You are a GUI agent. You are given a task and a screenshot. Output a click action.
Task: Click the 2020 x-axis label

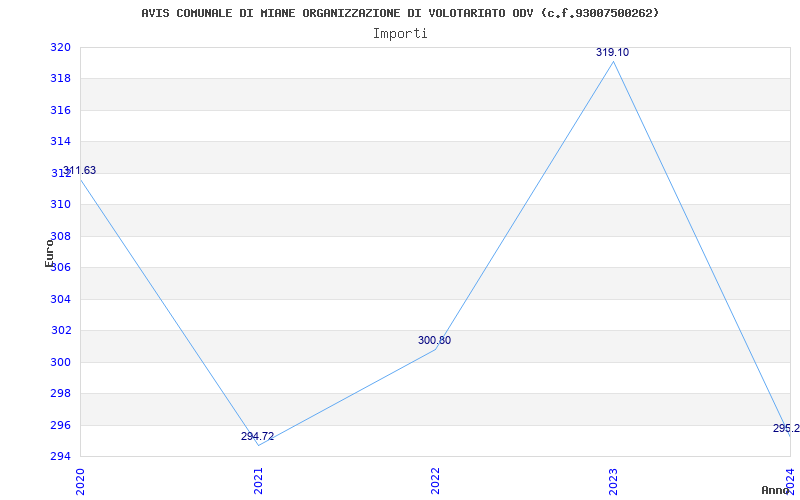(x=80, y=481)
